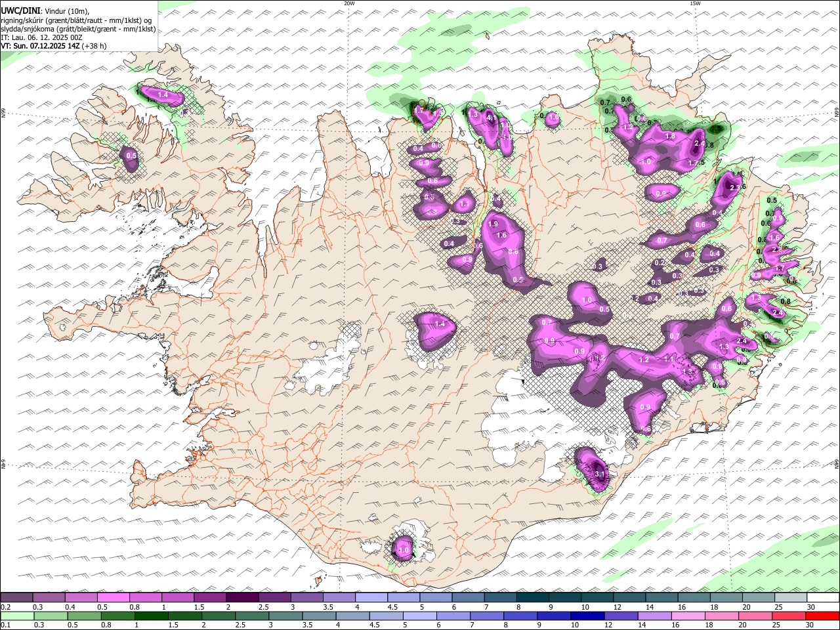Click the '20W' longitude label
This screenshot has width=840, height=630.
[x=349, y=3]
